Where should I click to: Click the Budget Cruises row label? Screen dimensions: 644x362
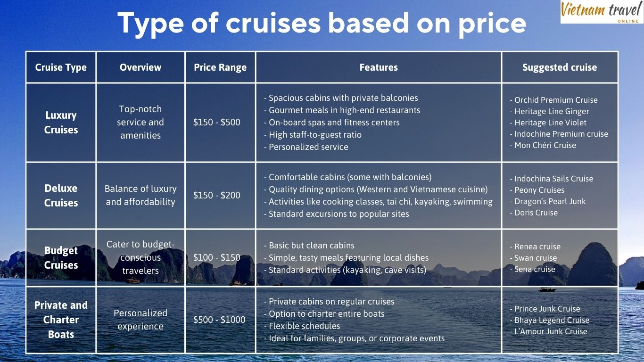pyautogui.click(x=61, y=258)
